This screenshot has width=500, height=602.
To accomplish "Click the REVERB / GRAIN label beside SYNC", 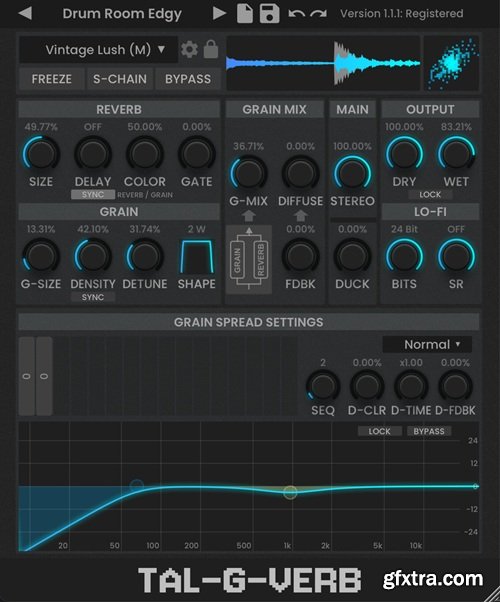I will click(145, 195).
